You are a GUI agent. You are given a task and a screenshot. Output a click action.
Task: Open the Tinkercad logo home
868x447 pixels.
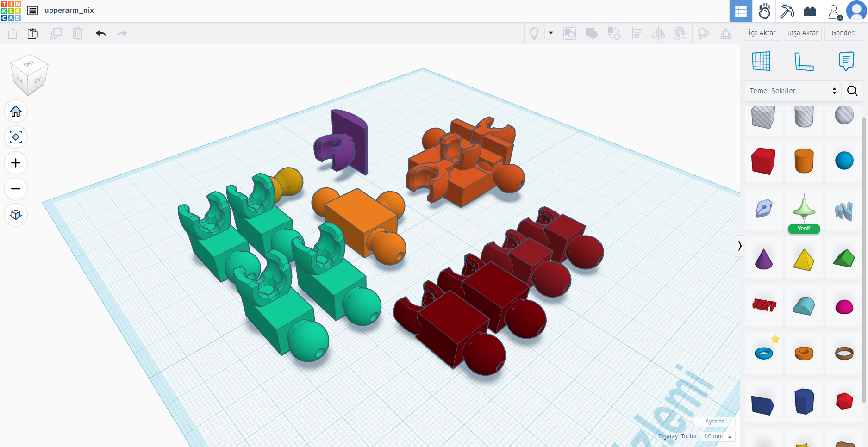point(11,11)
